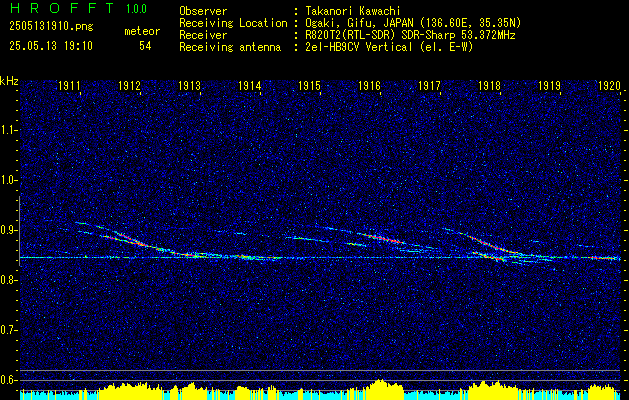This screenshot has width=629, height=400.
Task: Click the 1914 time marker
Action: pyautogui.click(x=250, y=85)
